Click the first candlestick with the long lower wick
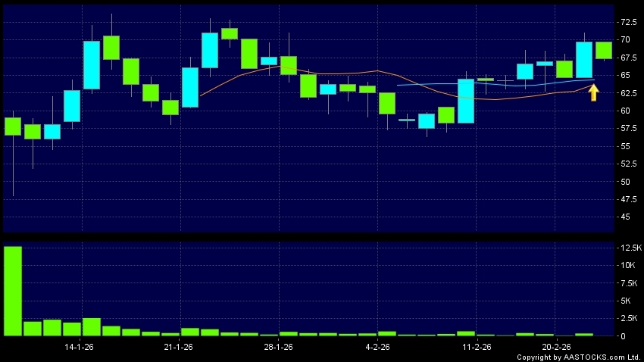Image resolution: width=644 pixels, height=362 pixels. click(x=13, y=126)
